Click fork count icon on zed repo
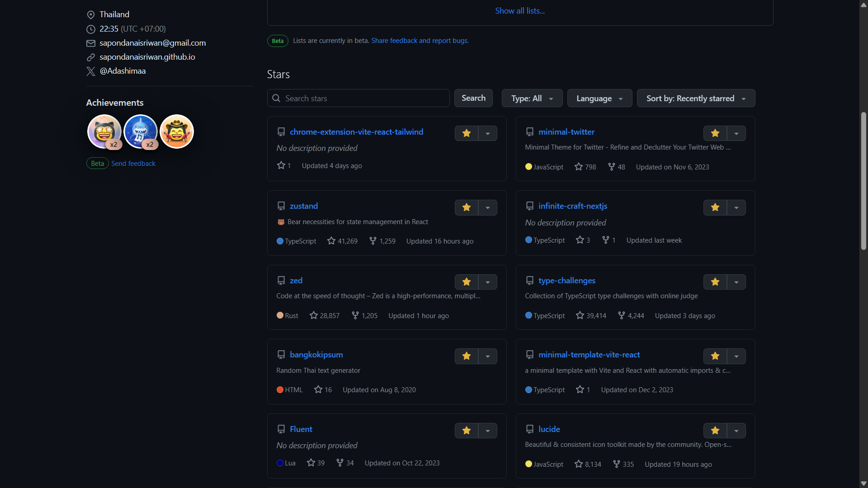The image size is (868, 488). [355, 315]
